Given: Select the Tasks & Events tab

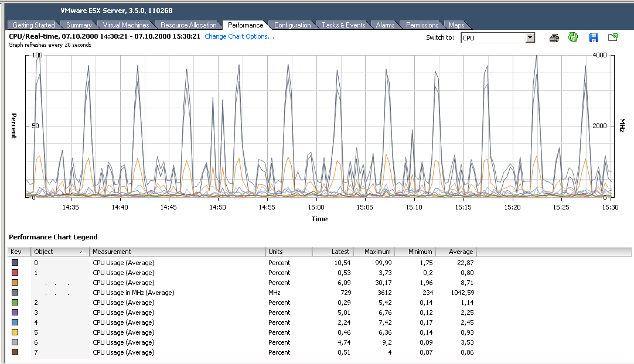Looking at the screenshot, I should (x=343, y=25).
